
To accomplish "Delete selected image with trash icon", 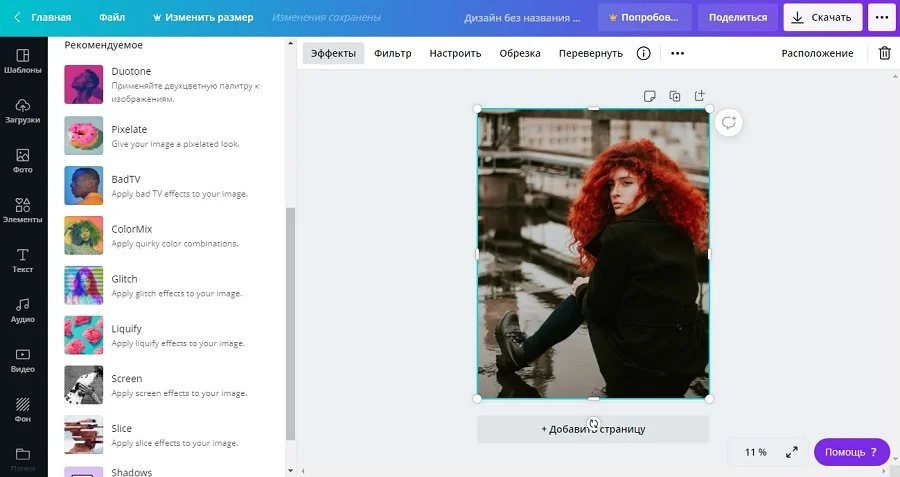I will (885, 53).
